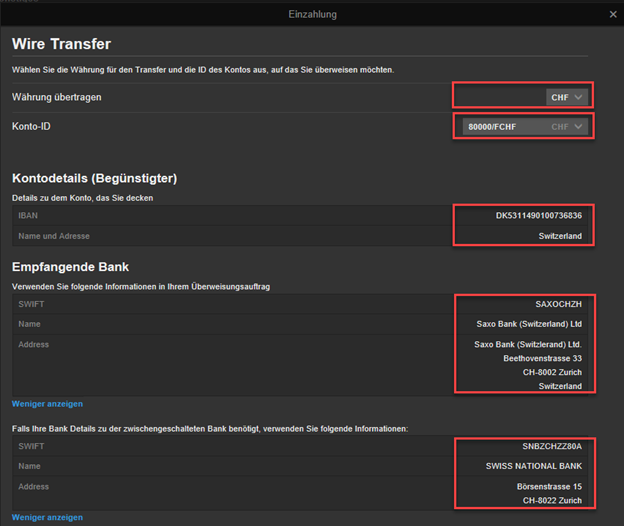This screenshot has width=624, height=526.
Task: Select address line Beethovenstrasse 33
Action: pyautogui.click(x=542, y=358)
